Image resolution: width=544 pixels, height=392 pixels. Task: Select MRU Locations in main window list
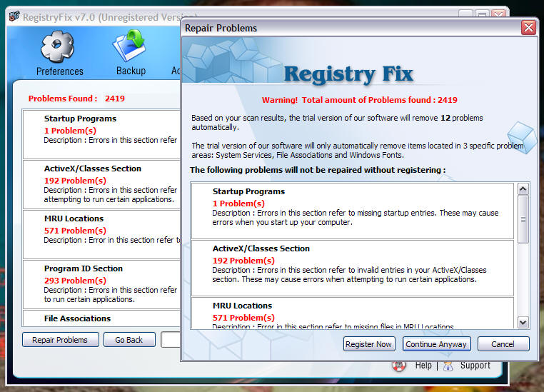pyautogui.click(x=102, y=234)
